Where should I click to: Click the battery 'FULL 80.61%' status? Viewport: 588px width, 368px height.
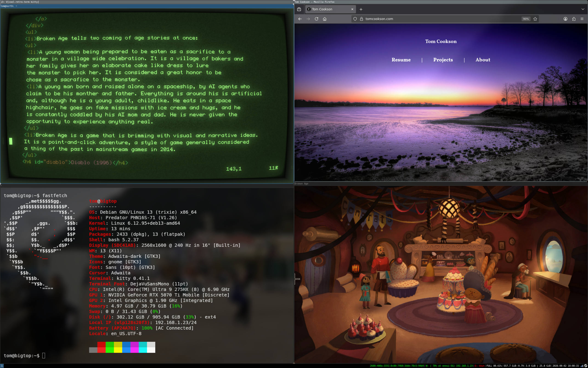click(x=494, y=366)
